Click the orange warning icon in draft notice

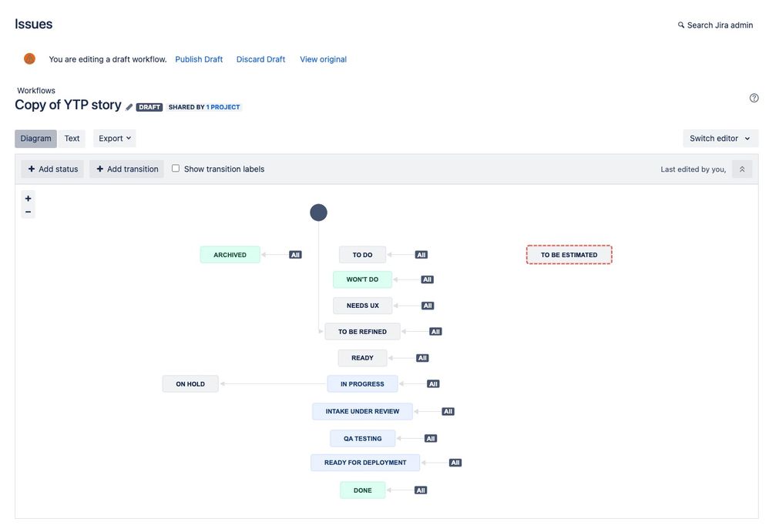click(x=29, y=59)
